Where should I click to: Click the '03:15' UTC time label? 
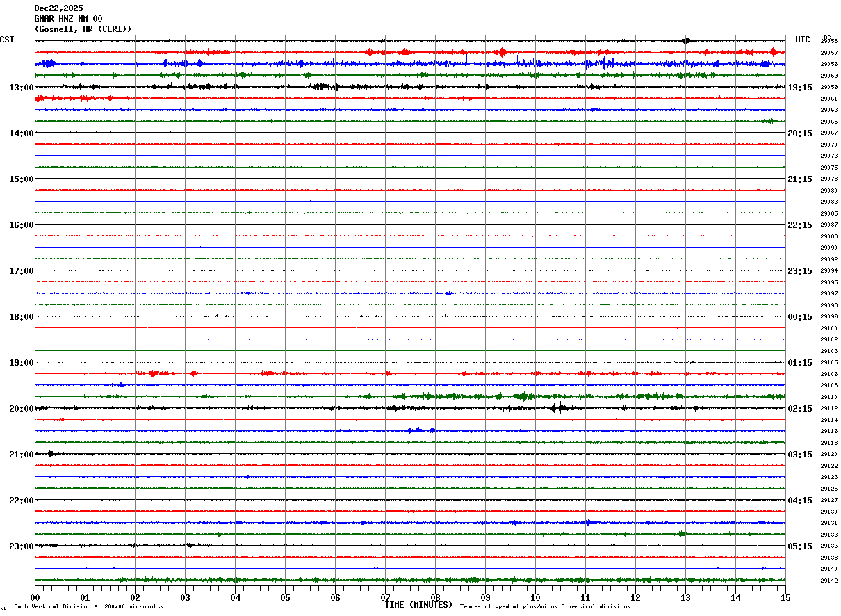point(800,455)
